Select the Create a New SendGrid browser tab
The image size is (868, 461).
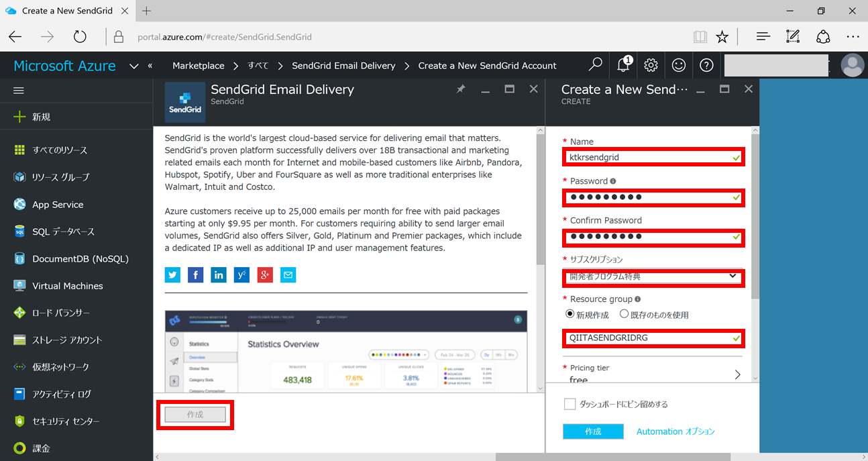[x=67, y=11]
